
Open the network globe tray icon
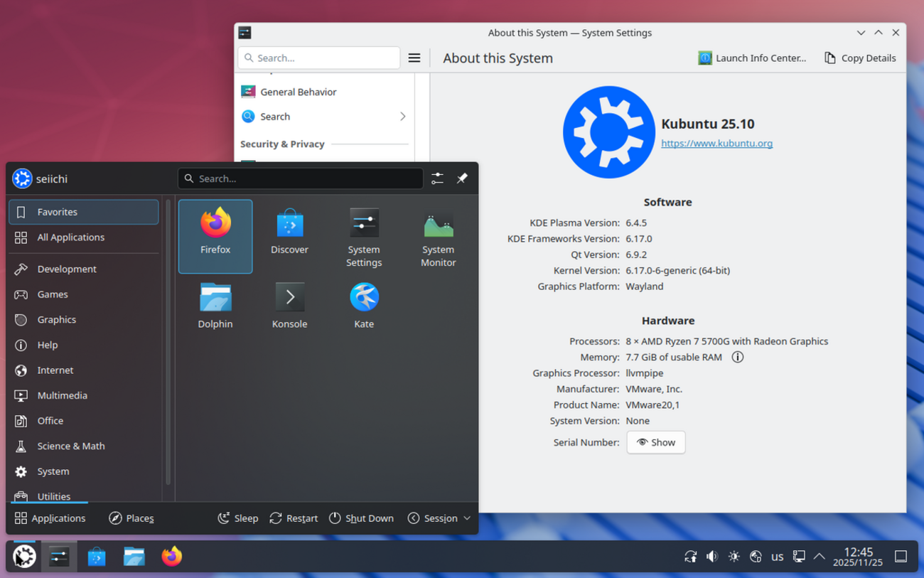click(756, 557)
